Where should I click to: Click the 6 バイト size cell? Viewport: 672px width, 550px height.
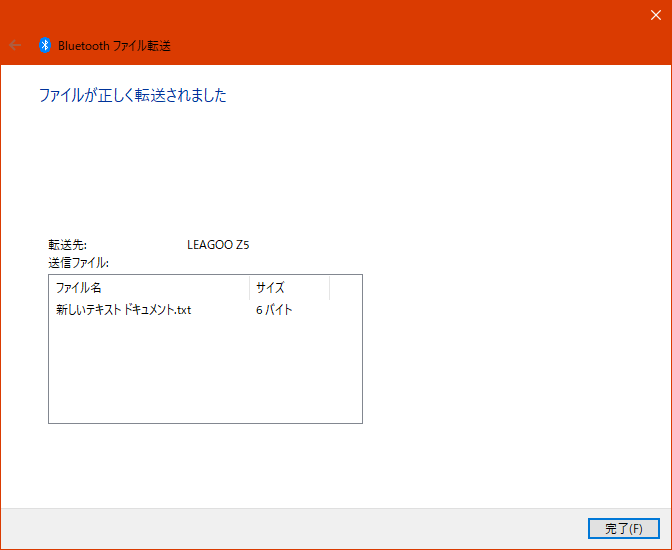274,310
